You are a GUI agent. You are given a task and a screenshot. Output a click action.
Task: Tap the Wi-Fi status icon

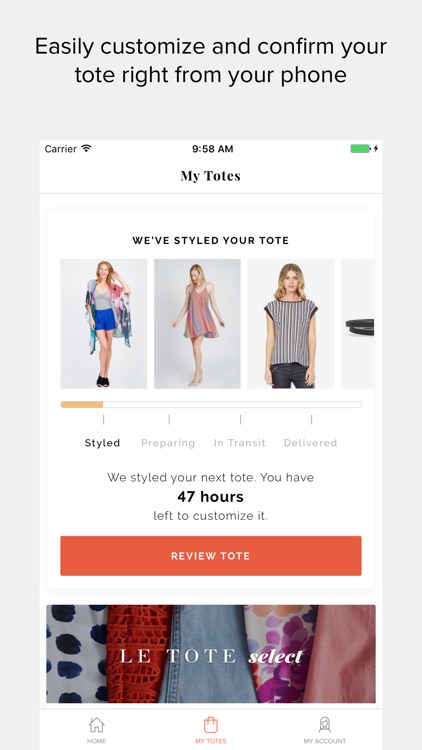(86, 148)
